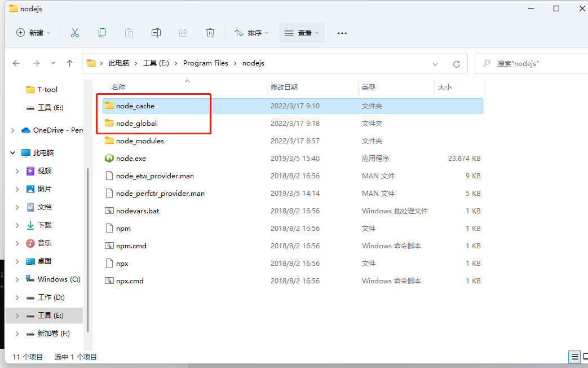Click 此电脑 in the address breadcrumb
This screenshot has width=588, height=368.
point(119,63)
